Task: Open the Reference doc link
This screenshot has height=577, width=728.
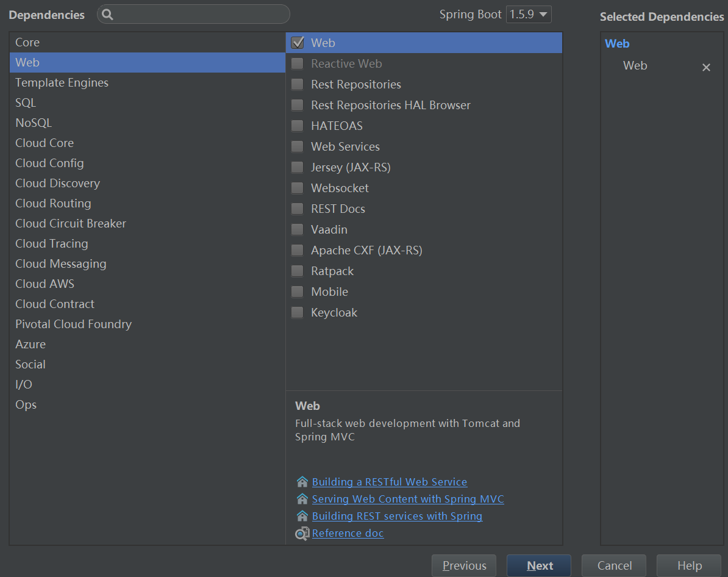Action: coord(348,533)
